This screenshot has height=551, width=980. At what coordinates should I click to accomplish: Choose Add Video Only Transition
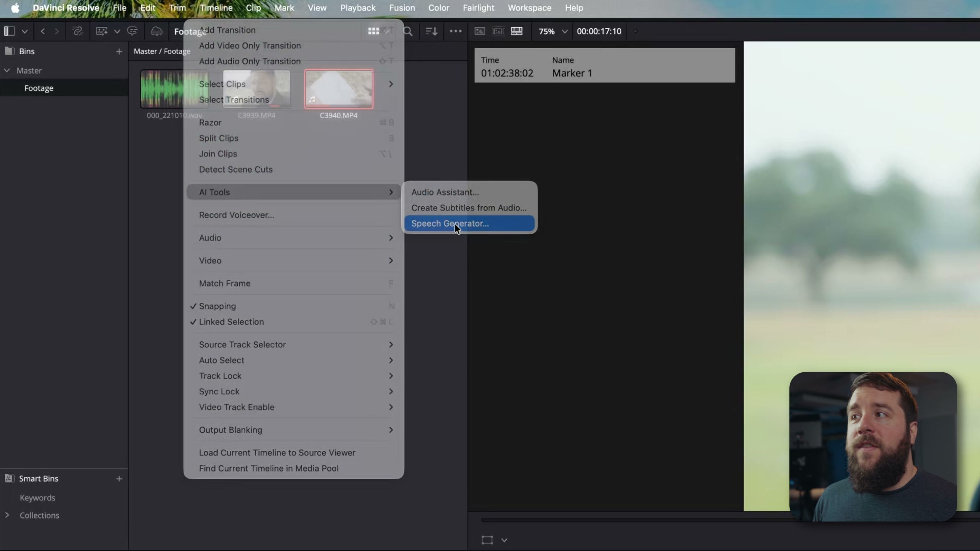click(294, 46)
